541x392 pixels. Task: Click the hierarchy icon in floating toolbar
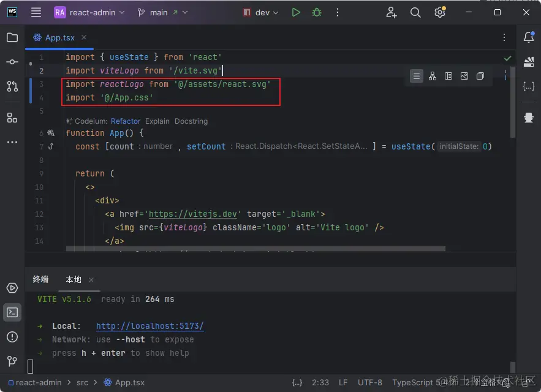433,76
